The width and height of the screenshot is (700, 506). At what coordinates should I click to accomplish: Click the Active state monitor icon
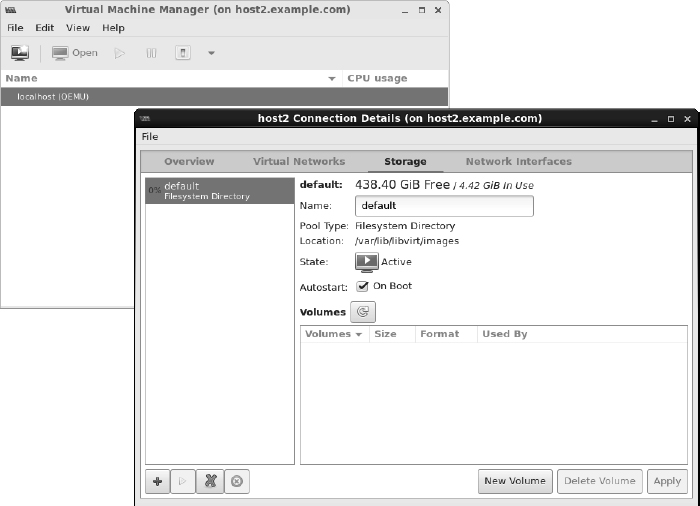point(367,262)
